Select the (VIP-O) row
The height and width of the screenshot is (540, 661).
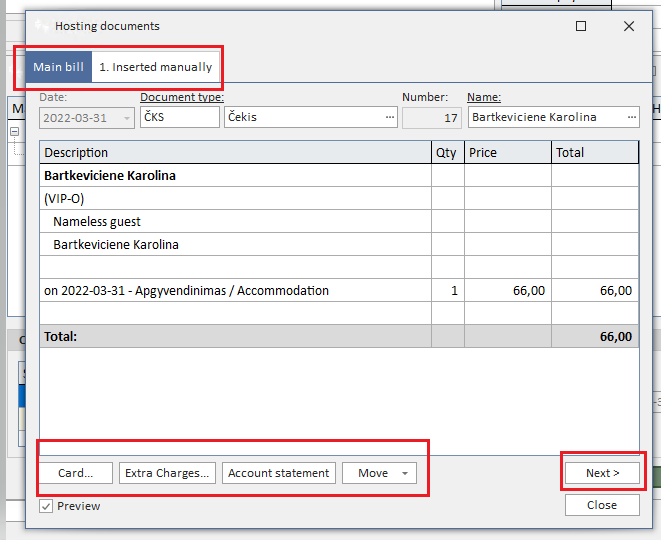click(339, 198)
